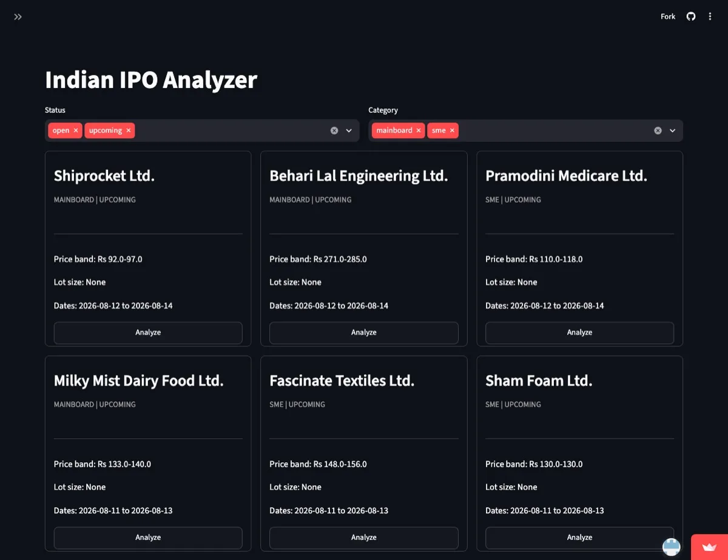Viewport: 728px width, 560px height.
Task: Click 'Price band: Rs 133.0-140.0' text
Action: tap(103, 464)
